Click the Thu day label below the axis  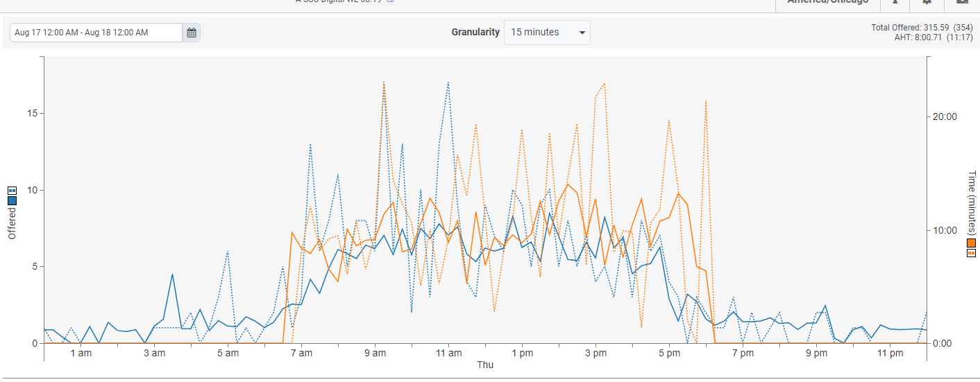point(485,365)
